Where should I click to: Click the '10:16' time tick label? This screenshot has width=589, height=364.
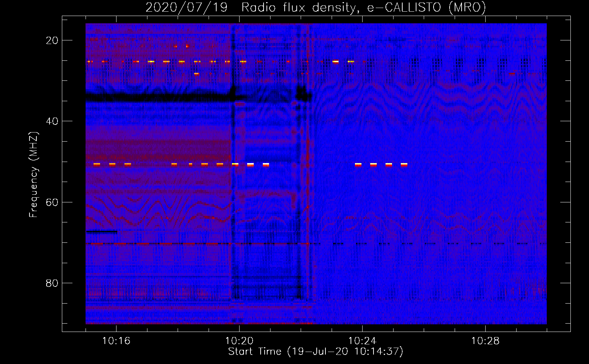116,341
